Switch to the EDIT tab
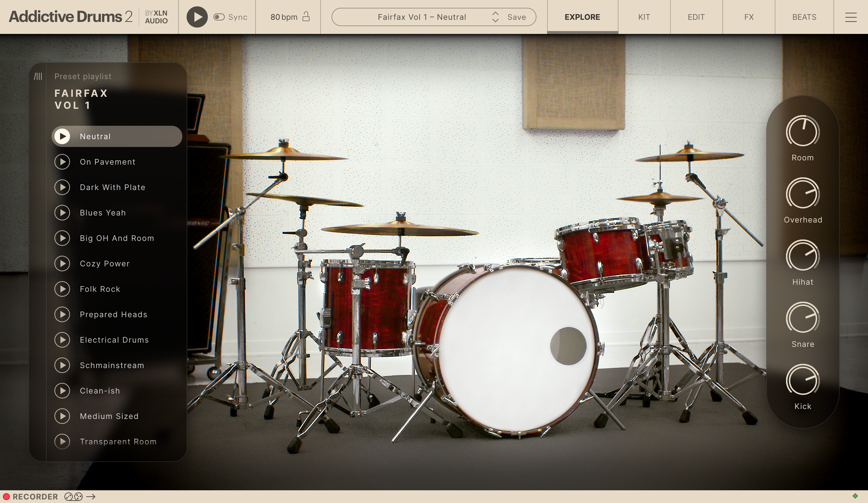This screenshot has height=503, width=868. [x=696, y=17]
